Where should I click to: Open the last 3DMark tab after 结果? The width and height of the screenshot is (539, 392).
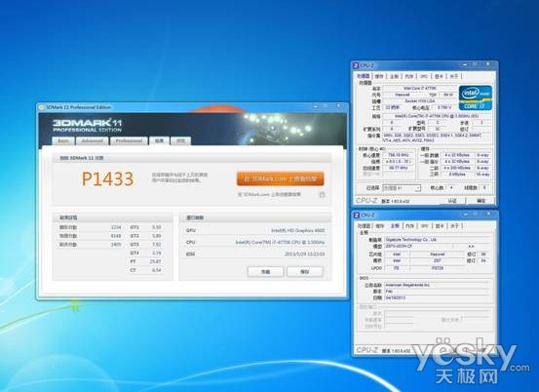[x=180, y=141]
